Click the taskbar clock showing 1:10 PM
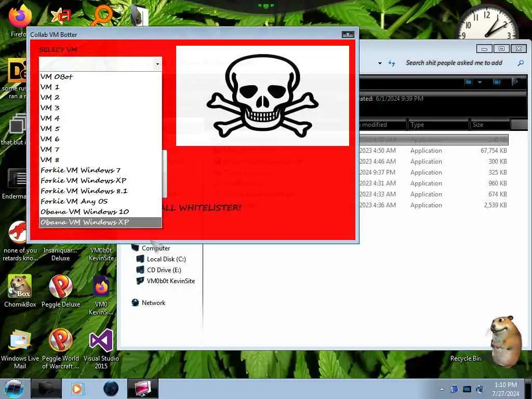 click(506, 389)
